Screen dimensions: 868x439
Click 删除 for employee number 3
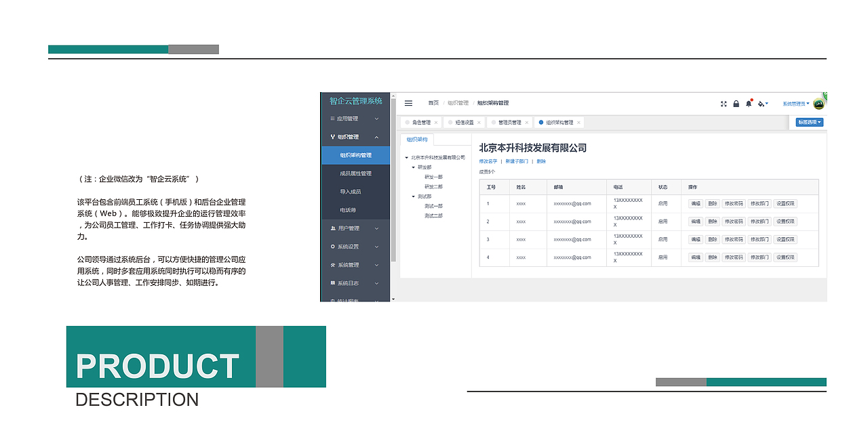click(x=712, y=239)
